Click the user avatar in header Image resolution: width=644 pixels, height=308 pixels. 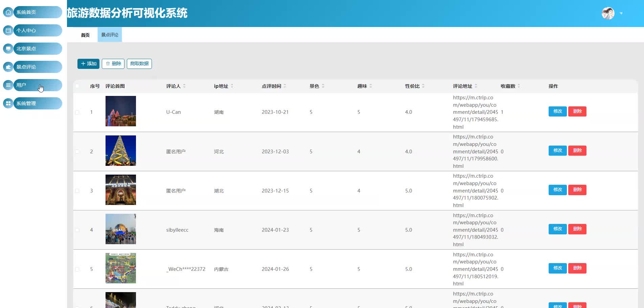[x=608, y=14]
